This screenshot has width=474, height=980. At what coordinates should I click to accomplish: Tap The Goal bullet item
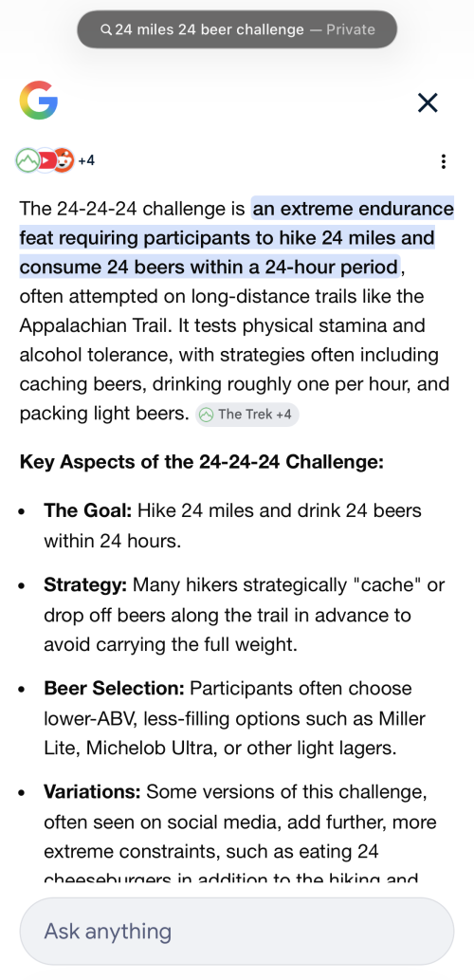click(x=232, y=525)
